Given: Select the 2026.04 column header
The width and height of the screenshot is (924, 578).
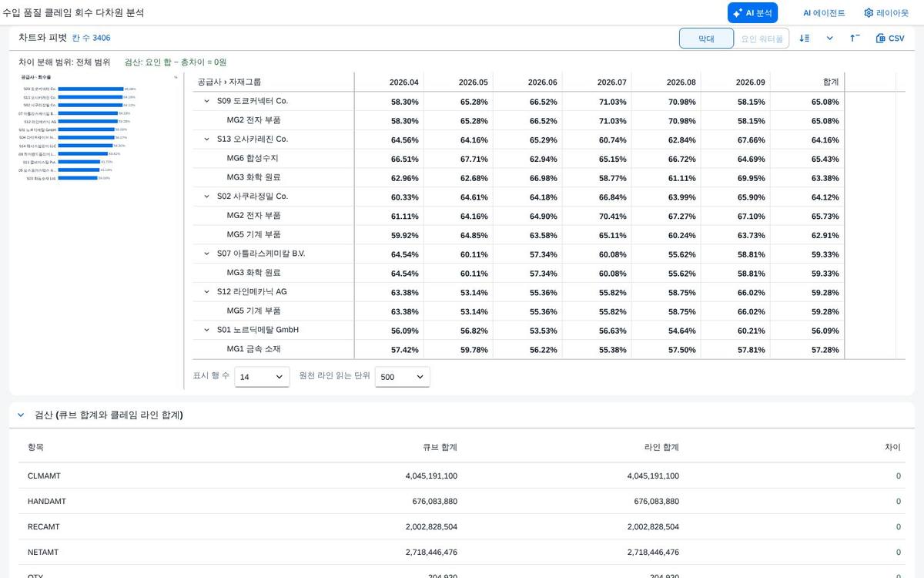Looking at the screenshot, I should click(x=389, y=82).
